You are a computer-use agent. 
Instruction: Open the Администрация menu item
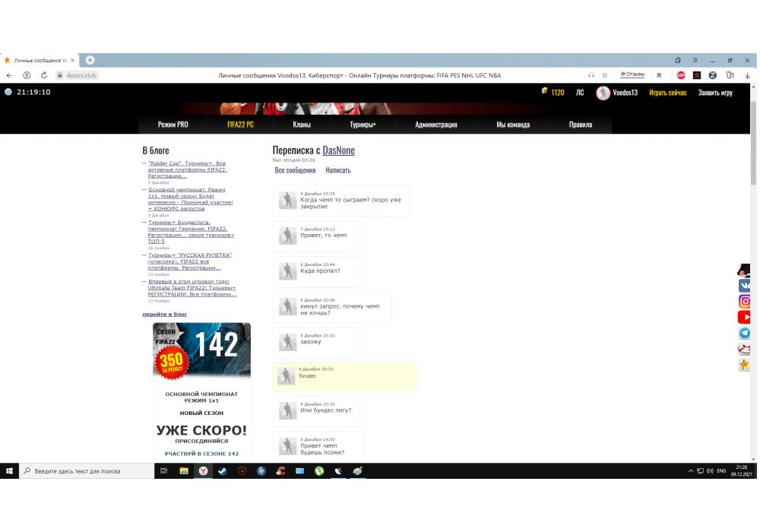point(436,125)
